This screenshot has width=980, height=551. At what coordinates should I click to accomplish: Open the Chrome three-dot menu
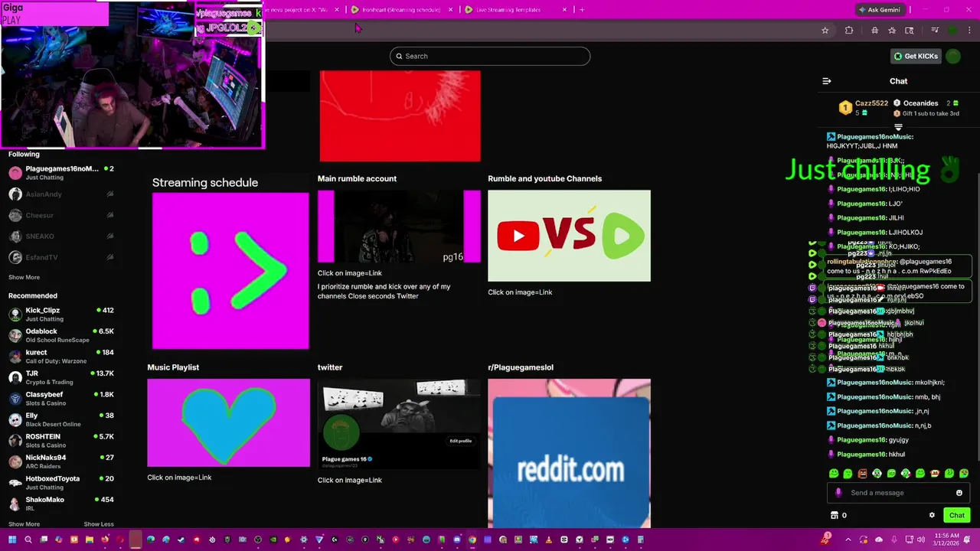click(969, 31)
